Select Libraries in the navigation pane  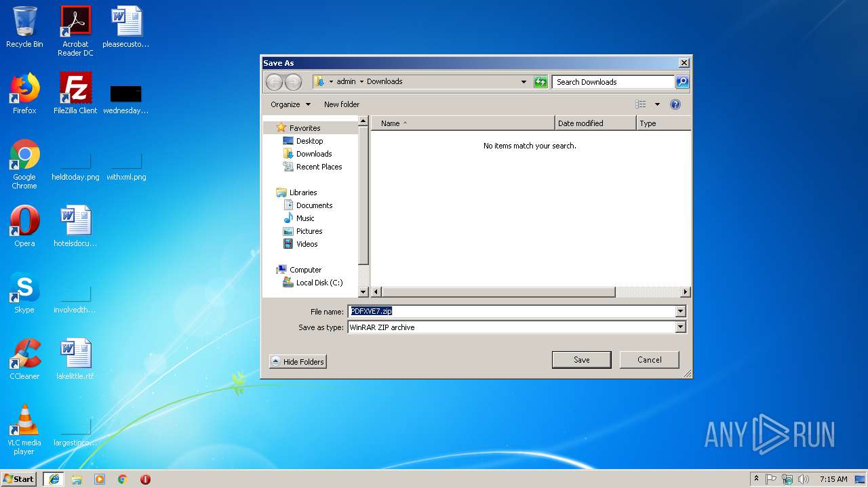pos(303,192)
